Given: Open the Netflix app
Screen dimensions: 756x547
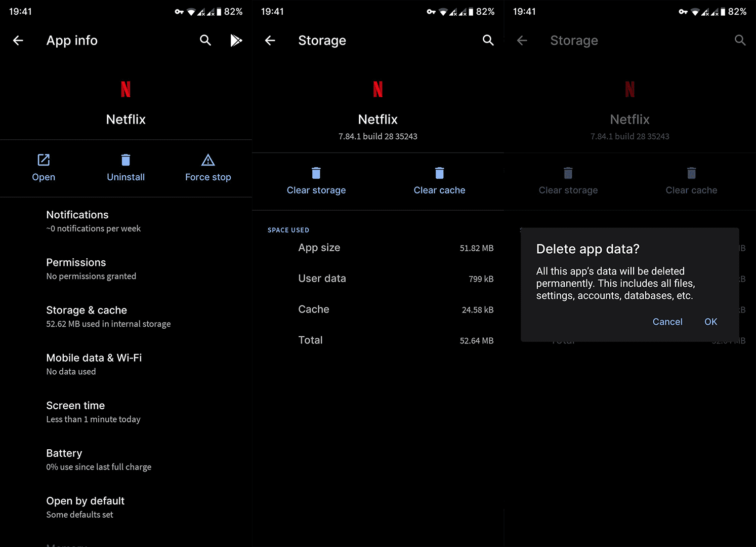Looking at the screenshot, I should point(44,168).
